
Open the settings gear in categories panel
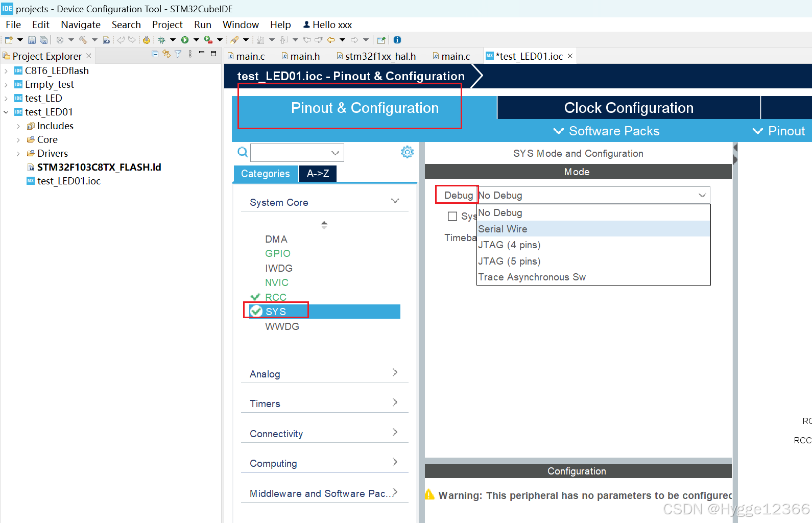click(407, 152)
